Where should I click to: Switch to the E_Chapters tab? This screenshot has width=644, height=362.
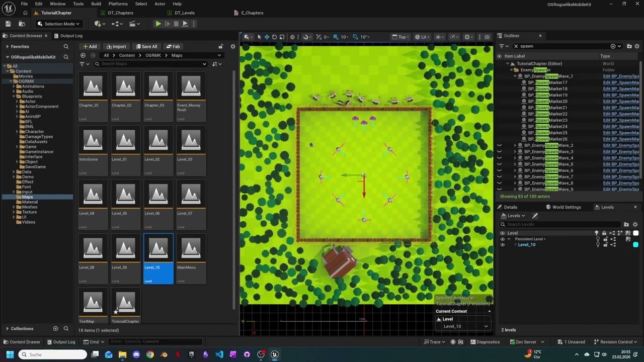click(252, 13)
